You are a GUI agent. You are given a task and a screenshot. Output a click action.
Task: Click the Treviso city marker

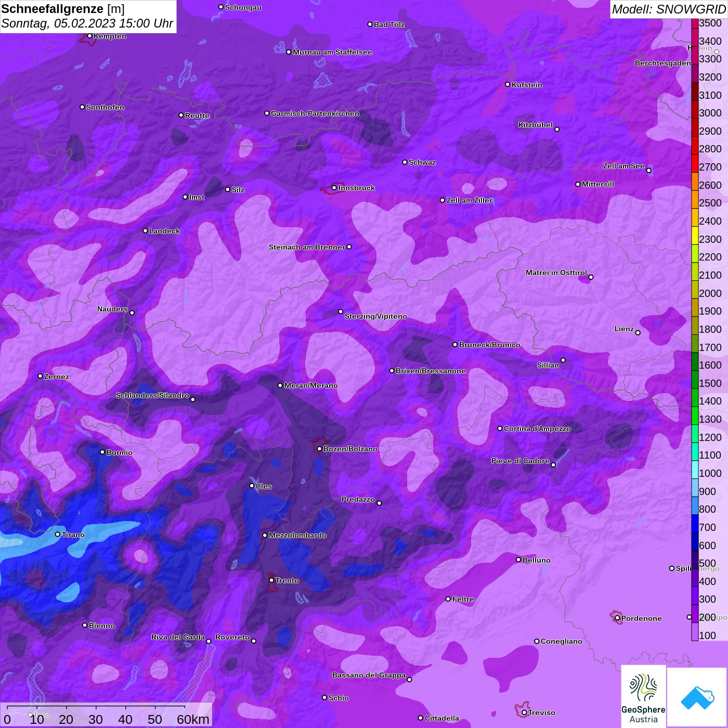pyautogui.click(x=524, y=712)
